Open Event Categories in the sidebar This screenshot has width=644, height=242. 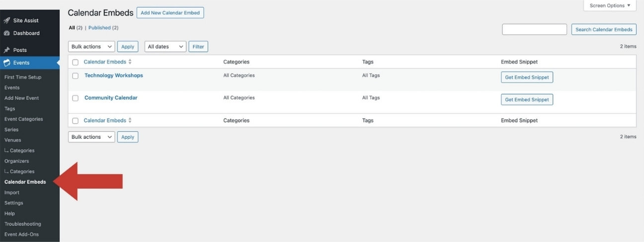click(x=23, y=119)
